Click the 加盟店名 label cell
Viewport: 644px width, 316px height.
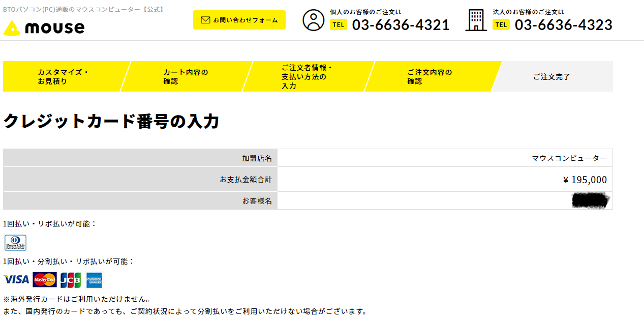pos(140,158)
